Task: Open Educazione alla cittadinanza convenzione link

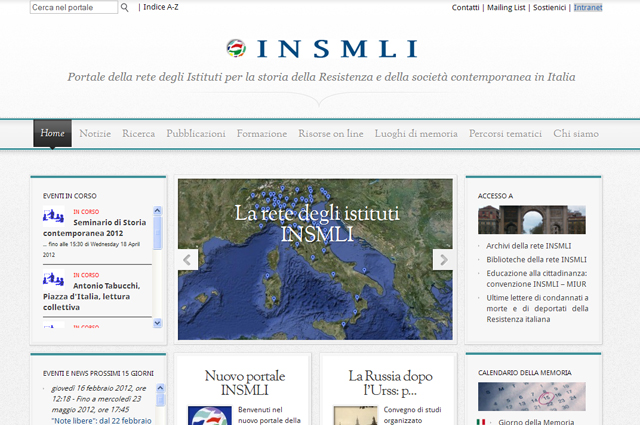Action: [x=536, y=278]
